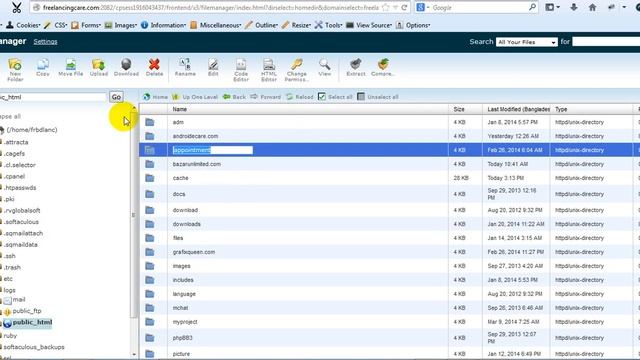
Task: Open public_ftp in the folder tree
Action: point(27,311)
